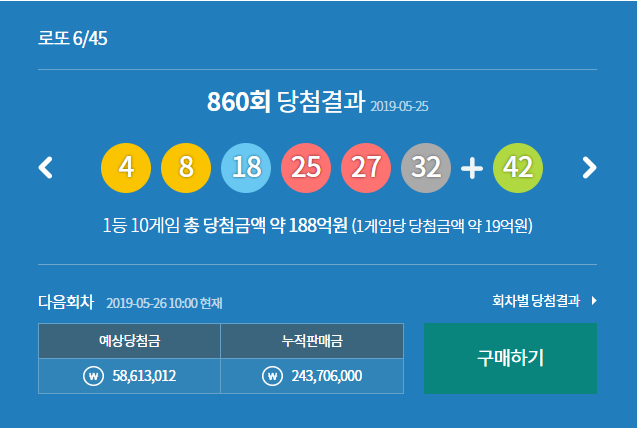Viewport: 637px width, 428px height.
Task: Select the red ball number 25
Action: click(306, 167)
